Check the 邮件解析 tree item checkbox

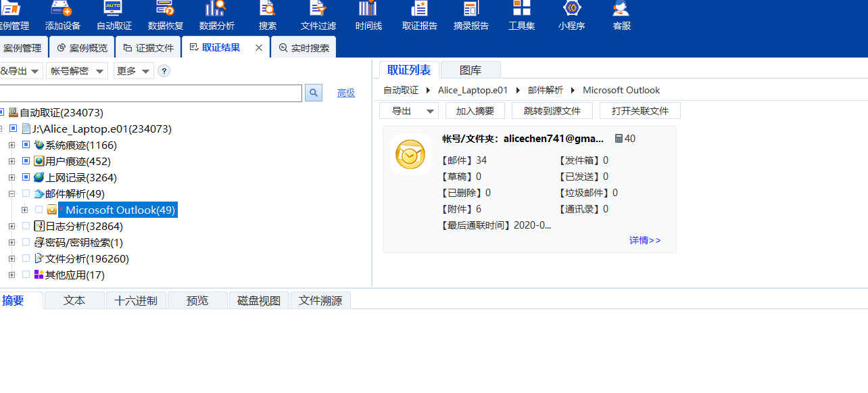point(26,193)
